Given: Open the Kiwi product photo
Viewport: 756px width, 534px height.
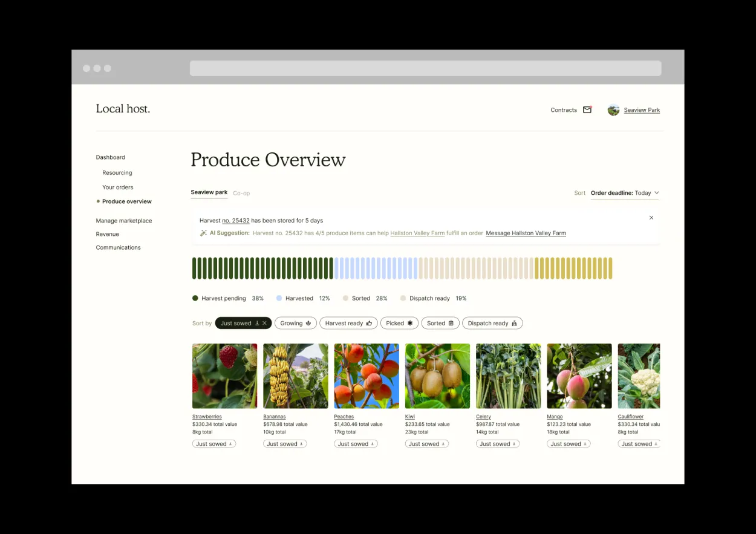Looking at the screenshot, I should [x=438, y=376].
